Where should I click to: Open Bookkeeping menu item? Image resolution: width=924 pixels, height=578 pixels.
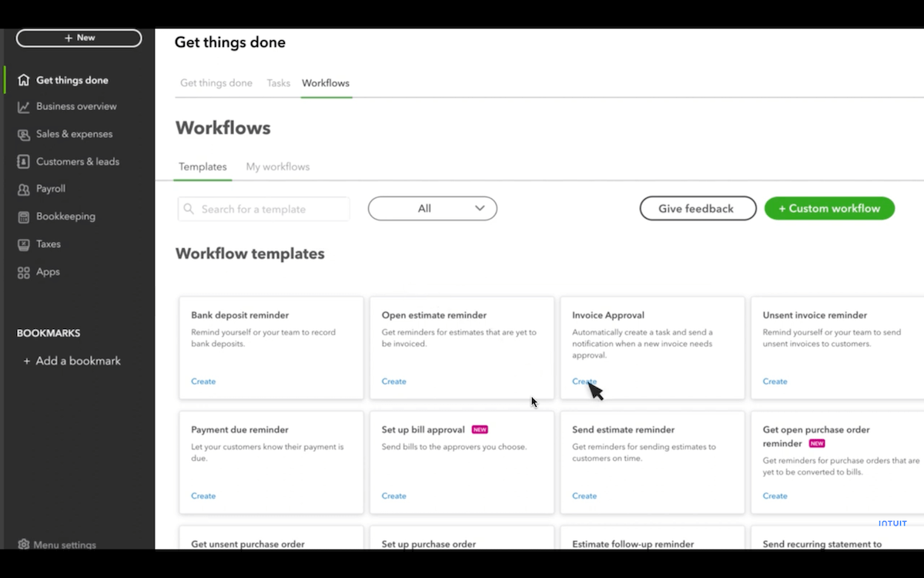point(65,217)
